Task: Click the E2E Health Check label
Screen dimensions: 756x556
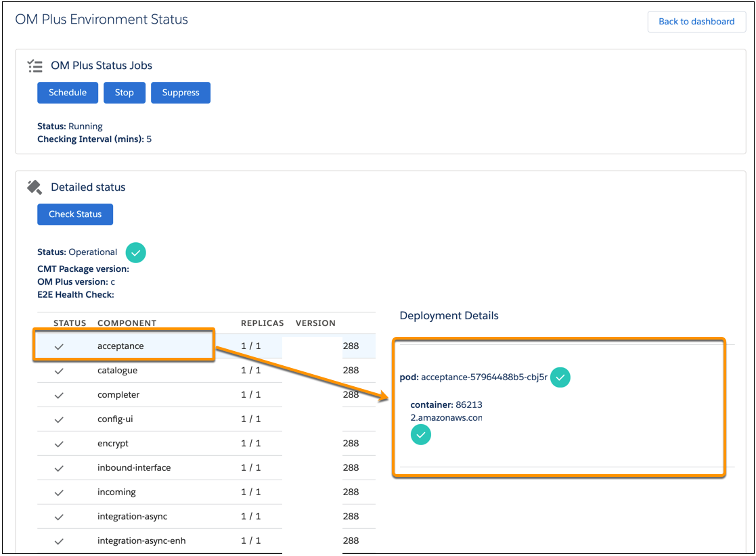Action: coord(76,294)
